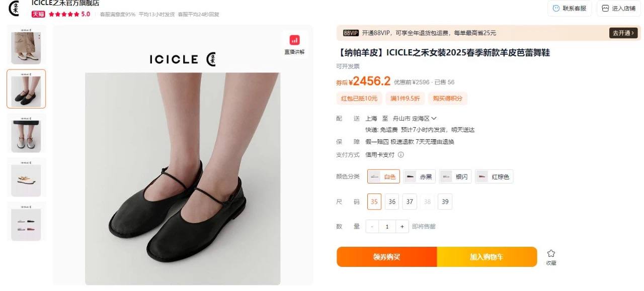Click the 领券购买 button
Image resolution: width=644 pixels, height=291 pixels.
(387, 257)
